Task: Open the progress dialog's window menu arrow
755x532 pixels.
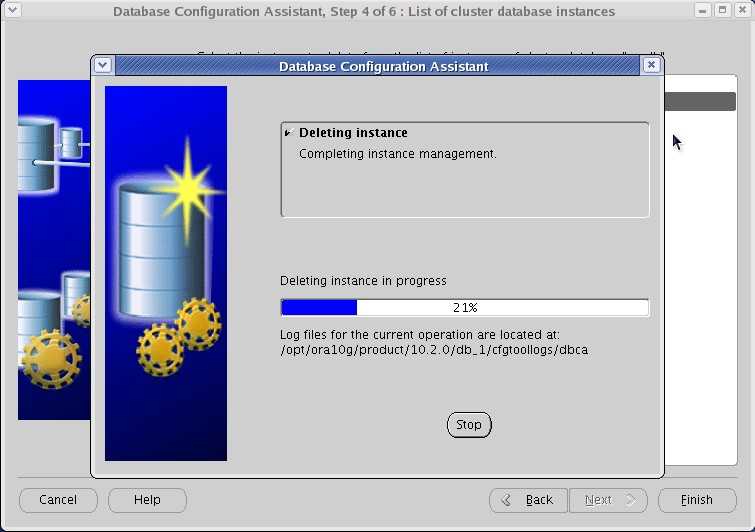Action: click(x=103, y=65)
